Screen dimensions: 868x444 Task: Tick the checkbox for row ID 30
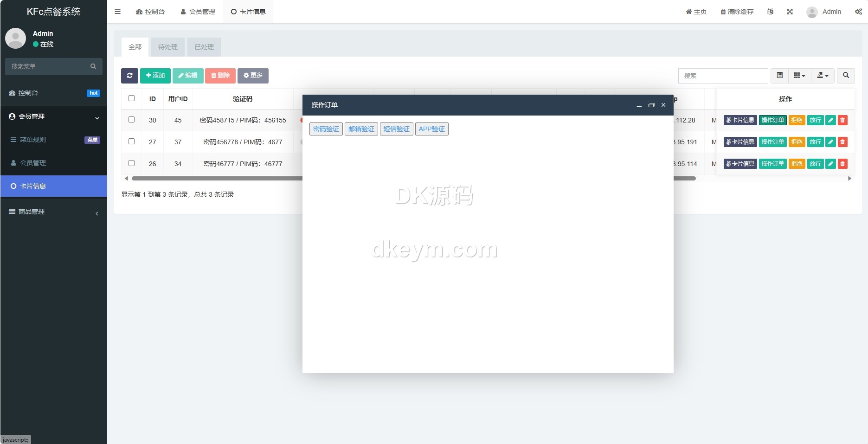point(132,120)
